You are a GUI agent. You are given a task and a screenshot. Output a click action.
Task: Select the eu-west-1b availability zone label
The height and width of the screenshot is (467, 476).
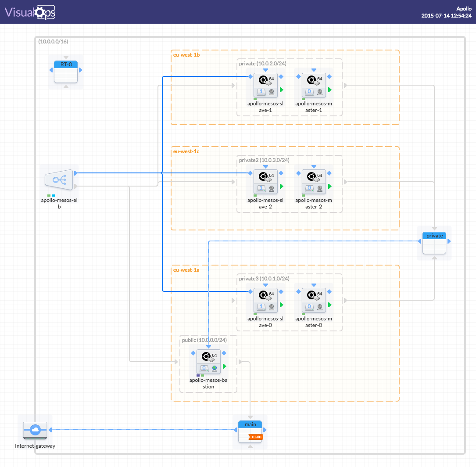point(186,55)
